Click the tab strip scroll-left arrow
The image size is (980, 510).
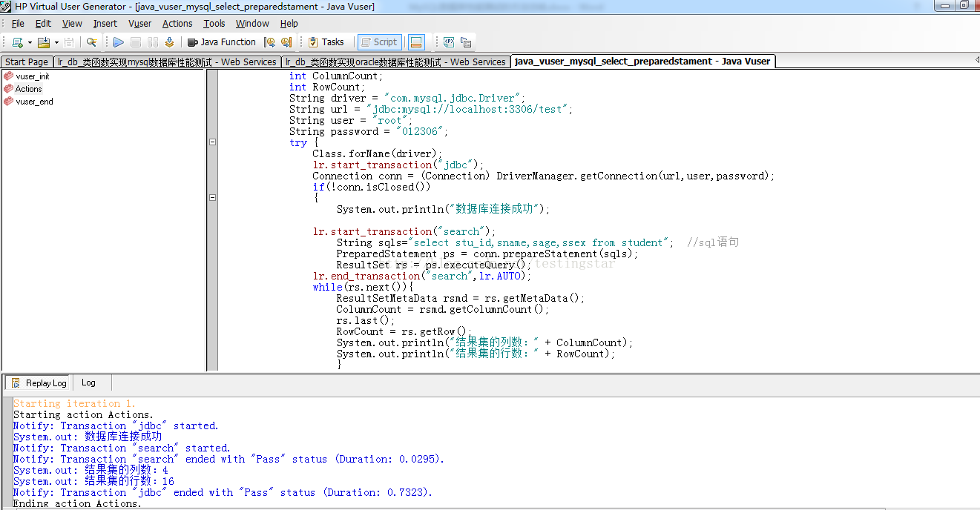click(x=976, y=60)
